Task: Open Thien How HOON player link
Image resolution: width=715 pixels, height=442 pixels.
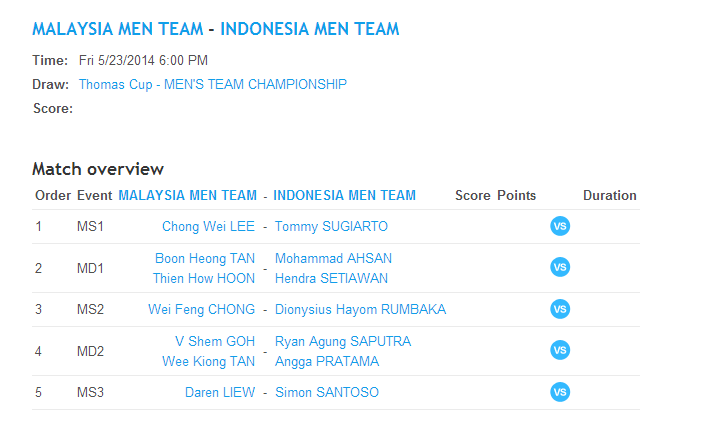Action: click(204, 278)
